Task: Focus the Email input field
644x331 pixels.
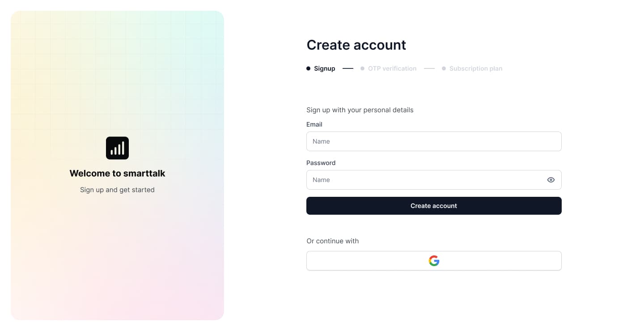Action: click(x=434, y=141)
